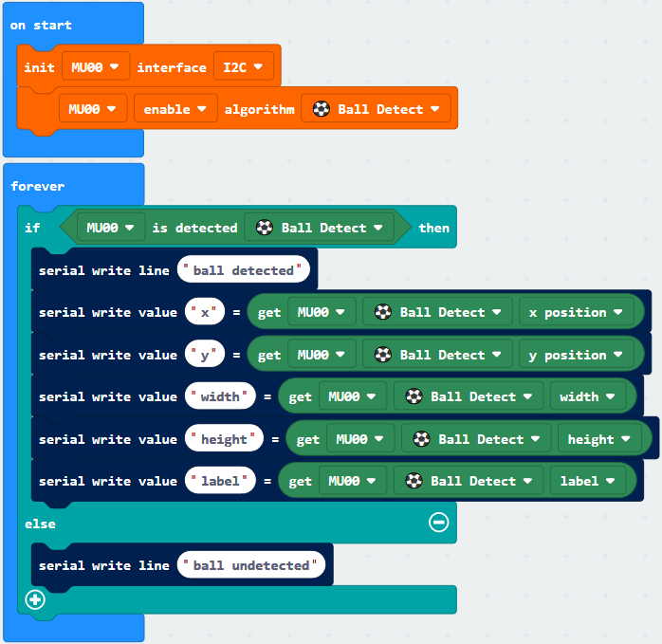Open MU00 dropdown in label row
Screen dimensions: 662x644
point(353,481)
